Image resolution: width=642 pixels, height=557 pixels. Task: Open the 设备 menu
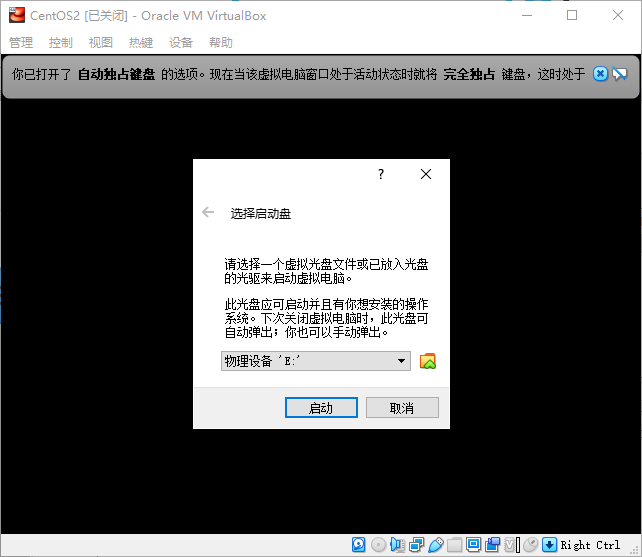(x=181, y=42)
